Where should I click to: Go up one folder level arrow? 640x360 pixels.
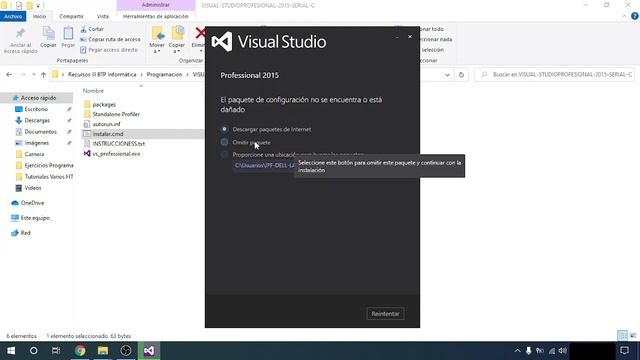tap(43, 75)
